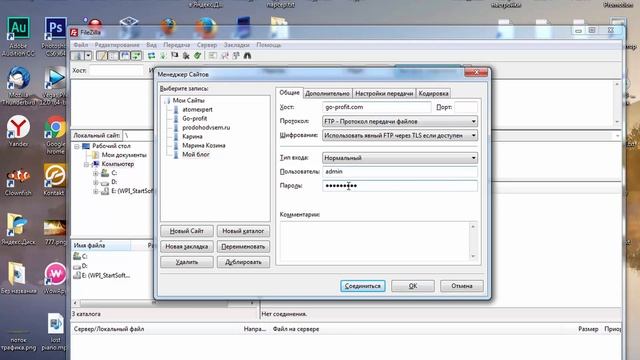This screenshot has height=360, width=640.
Task: Click the Комментарии text area
Action: pyautogui.click(x=375, y=241)
